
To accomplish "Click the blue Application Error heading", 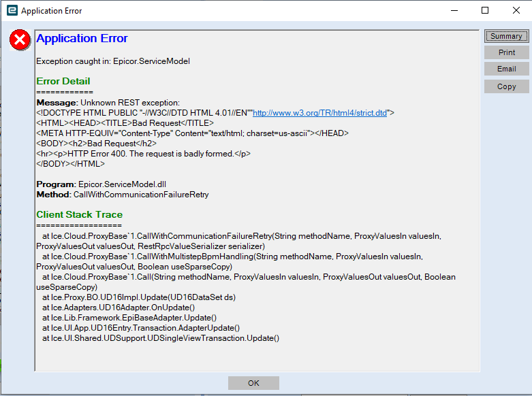I will [x=82, y=38].
